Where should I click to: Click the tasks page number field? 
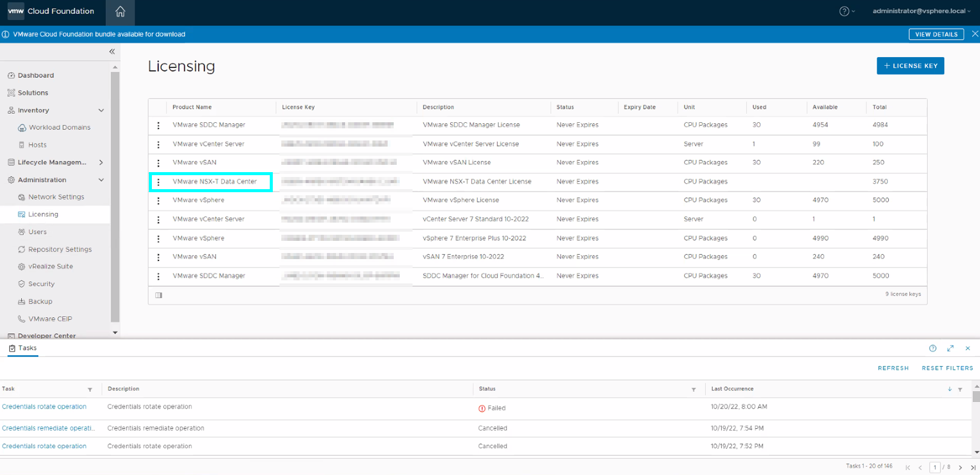click(x=934, y=467)
